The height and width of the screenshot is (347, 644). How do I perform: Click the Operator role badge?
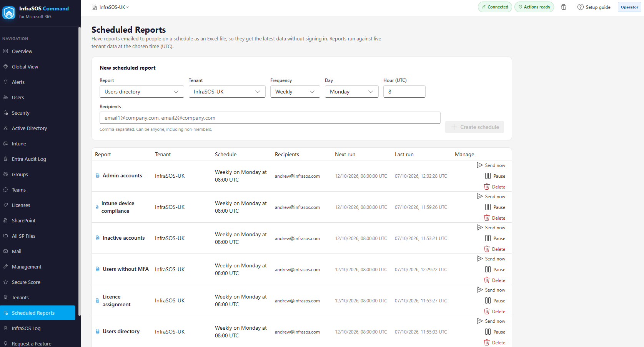click(629, 7)
